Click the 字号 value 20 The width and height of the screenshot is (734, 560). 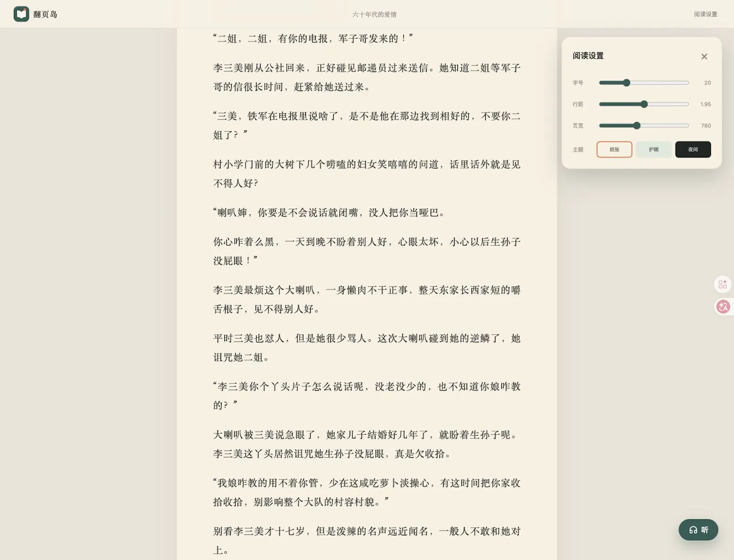pos(707,83)
